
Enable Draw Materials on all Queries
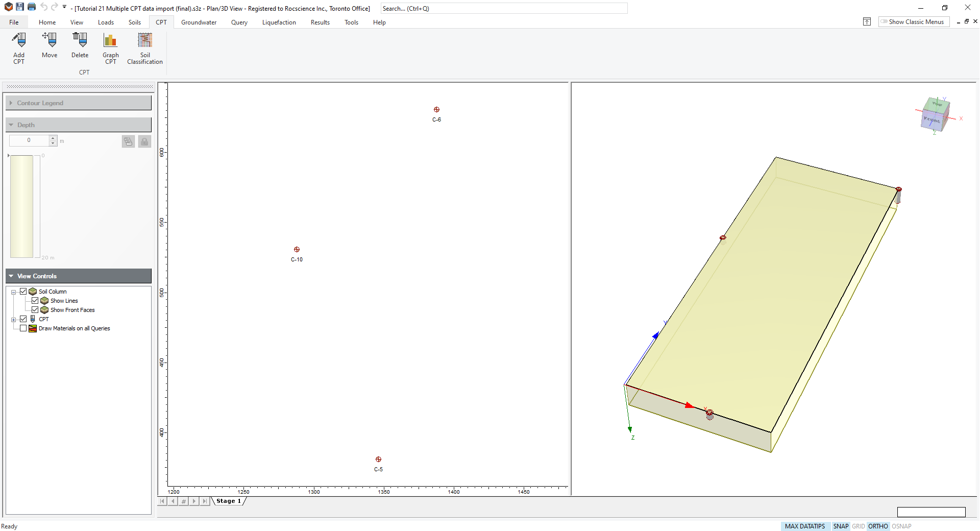coord(23,328)
